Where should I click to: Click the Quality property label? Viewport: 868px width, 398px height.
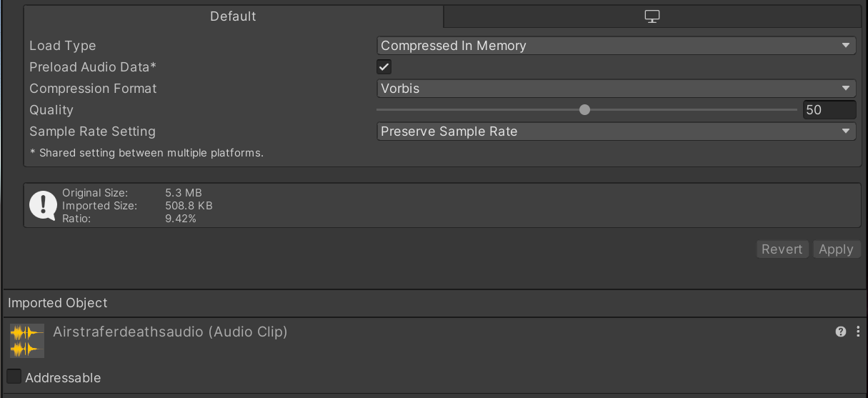tap(51, 110)
